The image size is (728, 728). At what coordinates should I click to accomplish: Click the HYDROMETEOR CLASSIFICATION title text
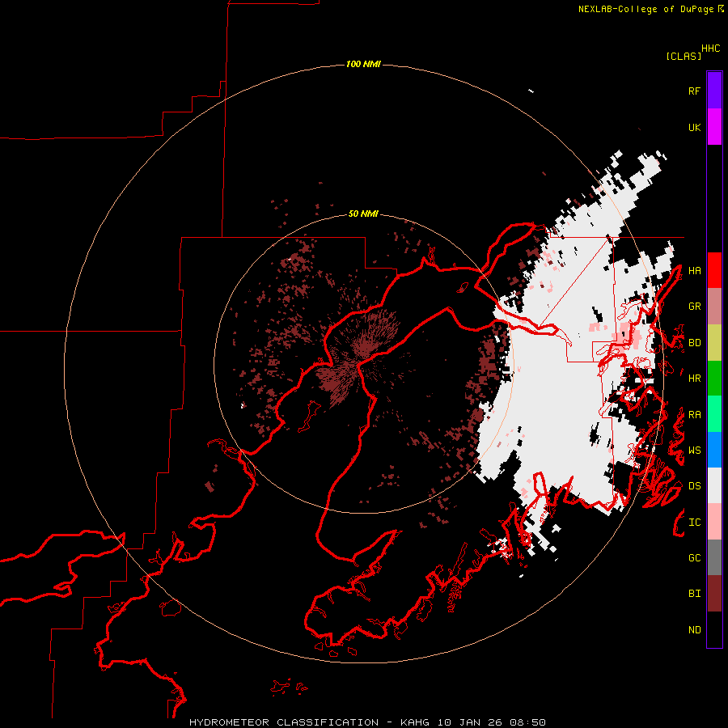pyautogui.click(x=284, y=722)
